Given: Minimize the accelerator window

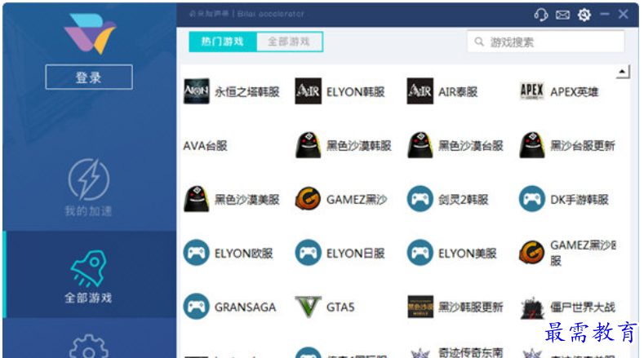Looking at the screenshot, I should click(605, 15).
